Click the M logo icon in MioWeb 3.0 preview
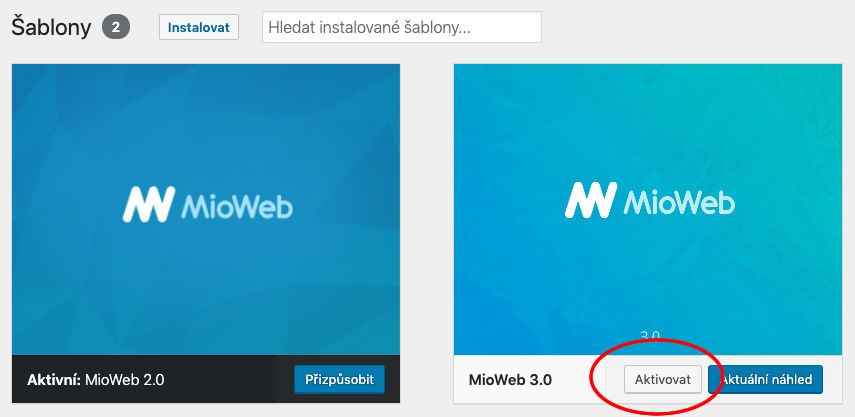The image size is (855, 417). [591, 200]
